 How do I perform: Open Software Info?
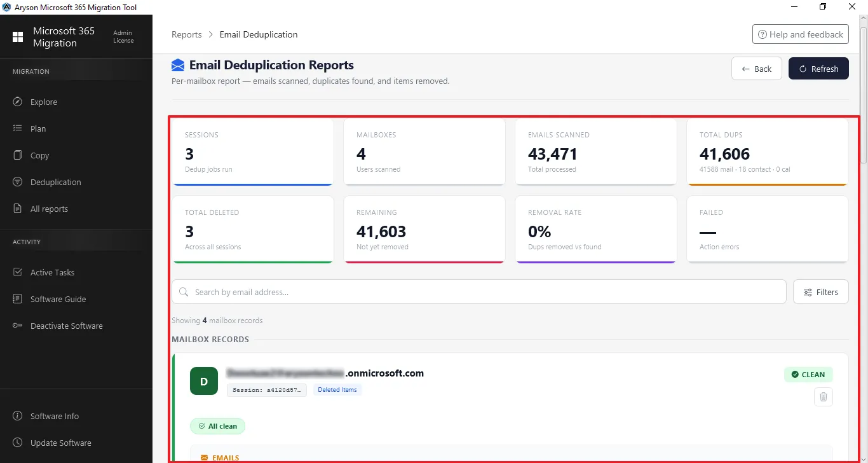point(55,416)
